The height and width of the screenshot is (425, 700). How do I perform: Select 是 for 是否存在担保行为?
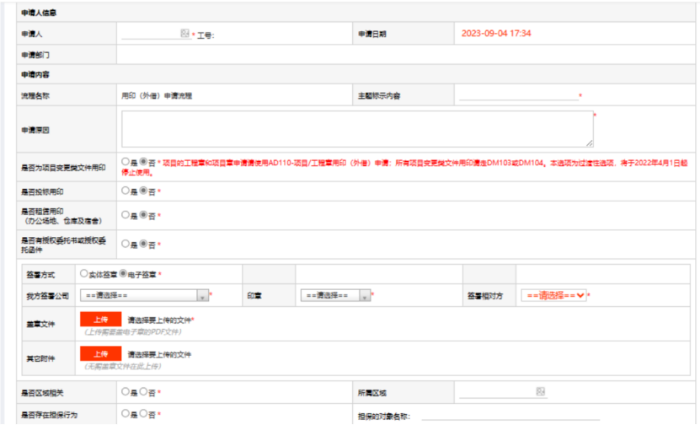click(124, 413)
